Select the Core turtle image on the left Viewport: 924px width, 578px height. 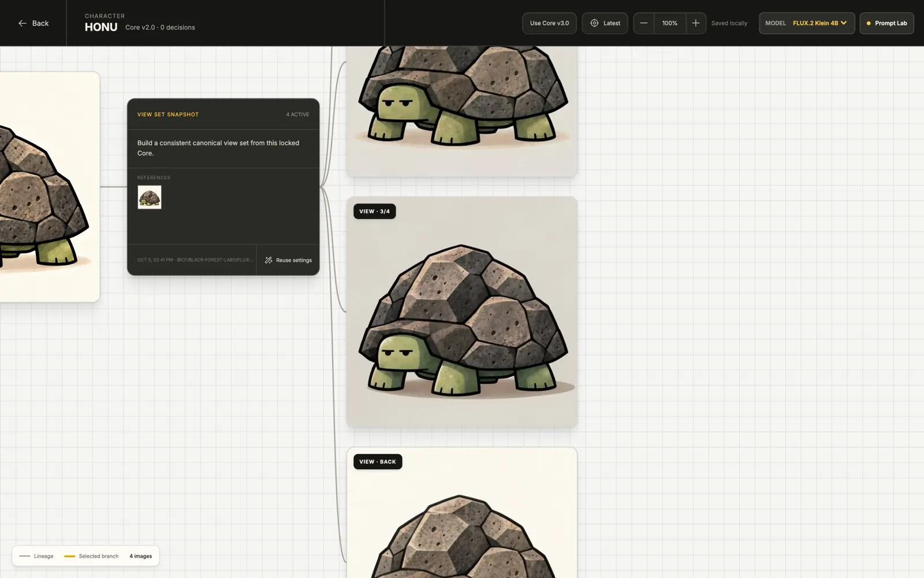tap(50, 187)
